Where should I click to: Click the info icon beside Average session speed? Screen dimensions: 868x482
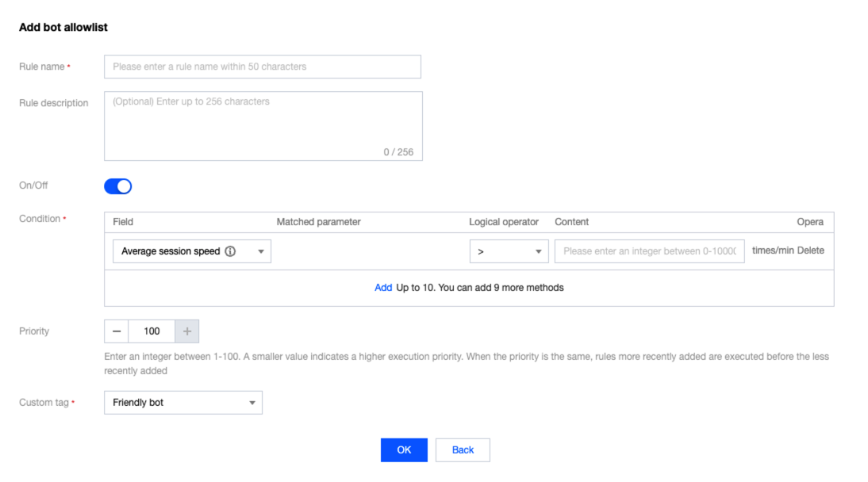coord(230,251)
